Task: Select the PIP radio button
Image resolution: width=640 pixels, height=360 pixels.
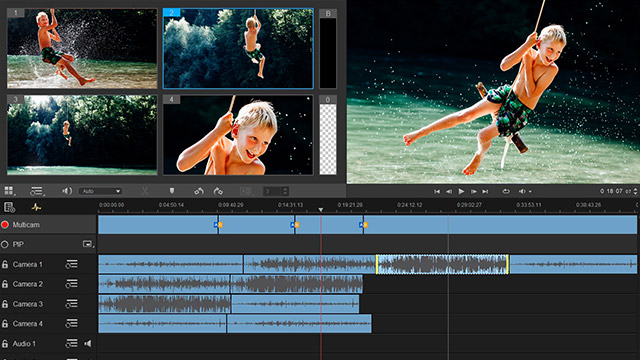Action: [5, 244]
